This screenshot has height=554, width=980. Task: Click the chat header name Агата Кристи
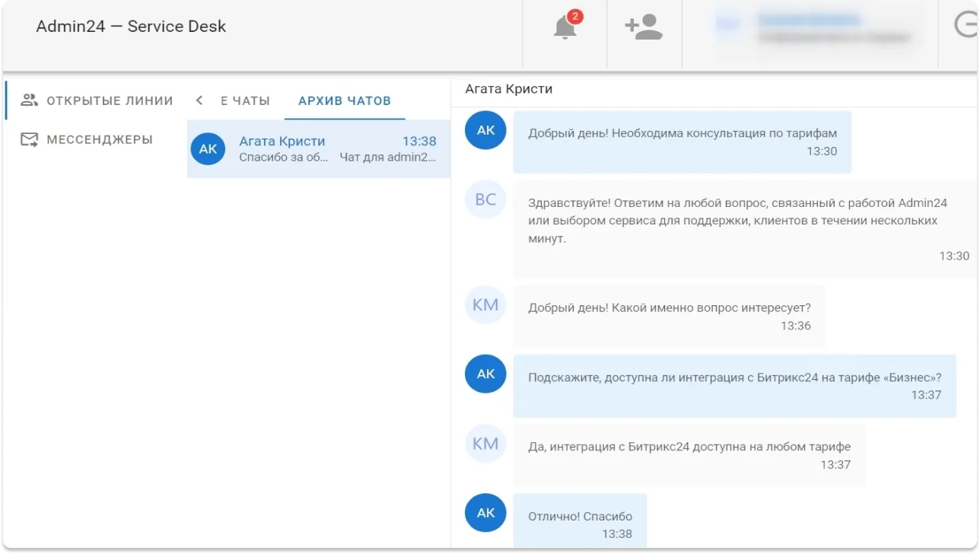[509, 89]
